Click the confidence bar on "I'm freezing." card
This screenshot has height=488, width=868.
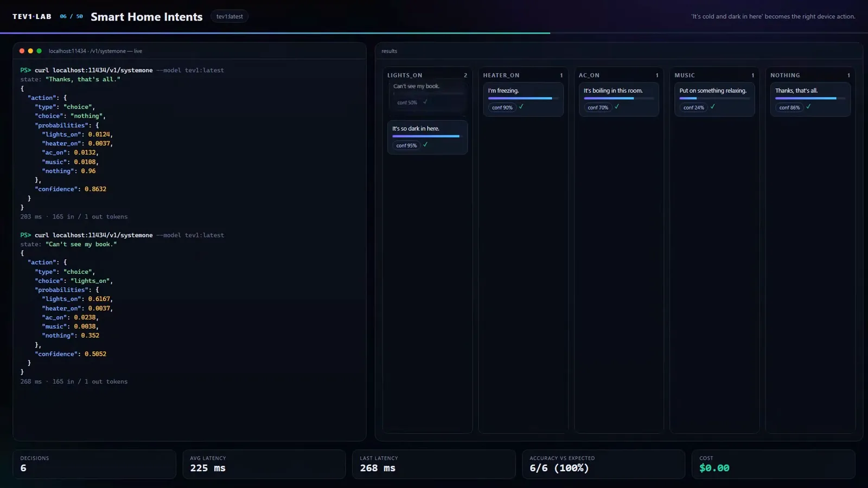pyautogui.click(x=523, y=98)
